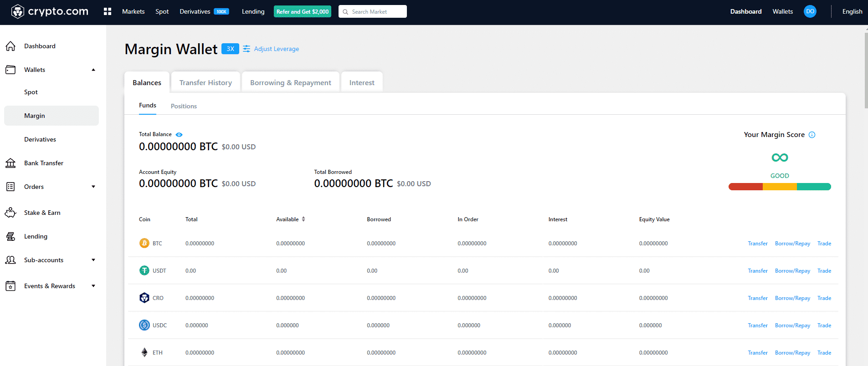Sort by Available column arrows
This screenshot has width=868, height=366.
[x=303, y=219]
